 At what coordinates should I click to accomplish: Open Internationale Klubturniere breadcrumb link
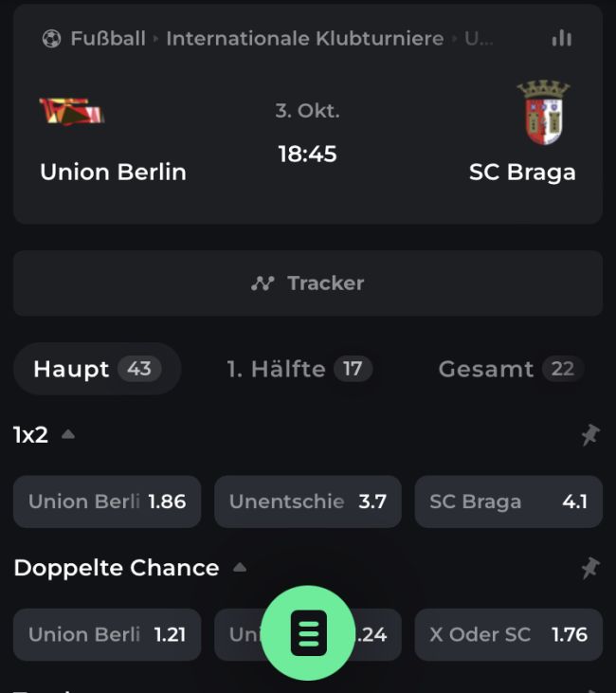[304, 39]
